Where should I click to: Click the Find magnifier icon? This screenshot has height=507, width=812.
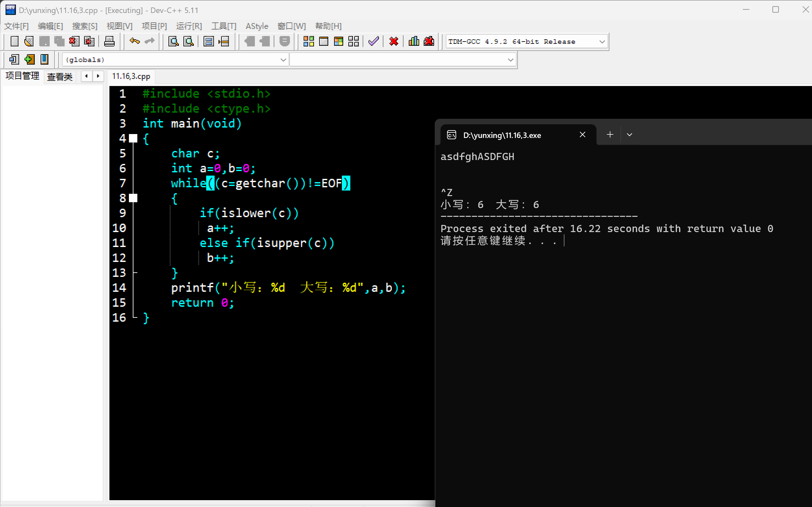click(x=173, y=41)
